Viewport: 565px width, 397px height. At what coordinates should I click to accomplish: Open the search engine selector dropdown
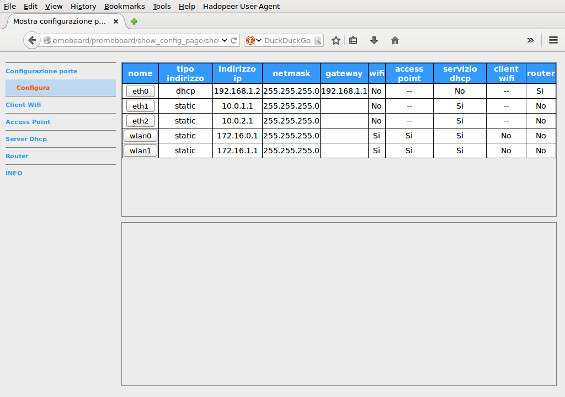pos(253,40)
